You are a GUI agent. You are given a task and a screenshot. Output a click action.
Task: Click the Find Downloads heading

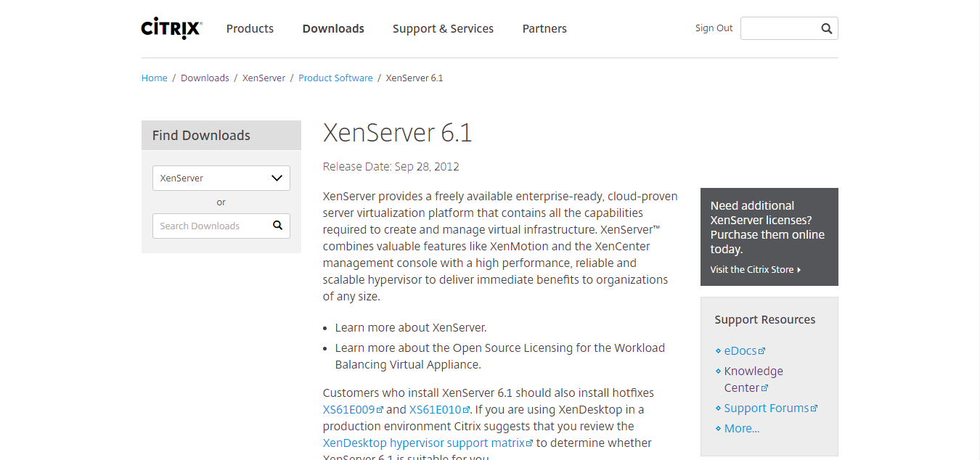tap(201, 135)
